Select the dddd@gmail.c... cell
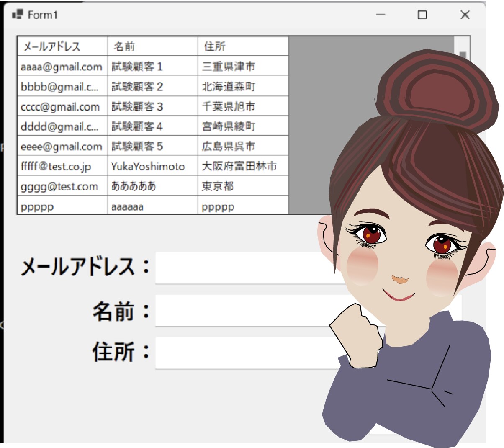 [62, 126]
